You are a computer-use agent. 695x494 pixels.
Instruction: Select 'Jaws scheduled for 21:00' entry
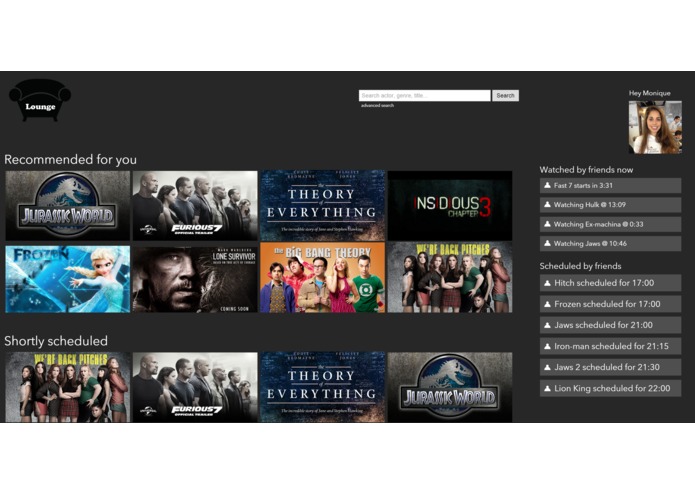pyautogui.click(x=610, y=325)
